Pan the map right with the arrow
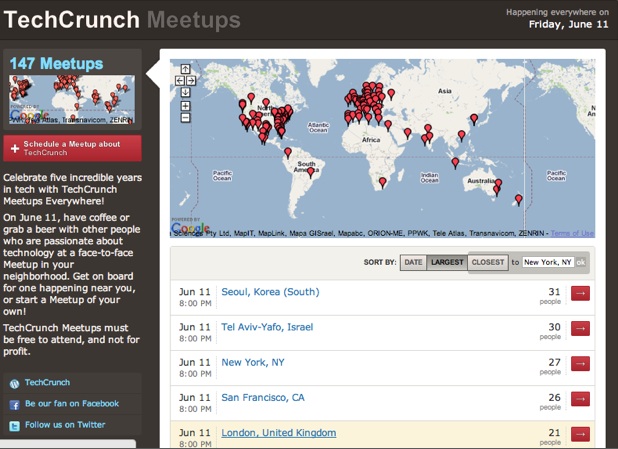Image resolution: width=618 pixels, height=449 pixels. tap(191, 81)
